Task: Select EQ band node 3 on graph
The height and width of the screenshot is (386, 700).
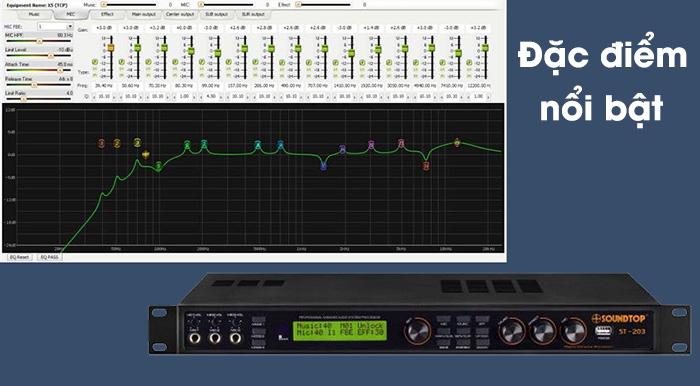Action: (x=138, y=143)
